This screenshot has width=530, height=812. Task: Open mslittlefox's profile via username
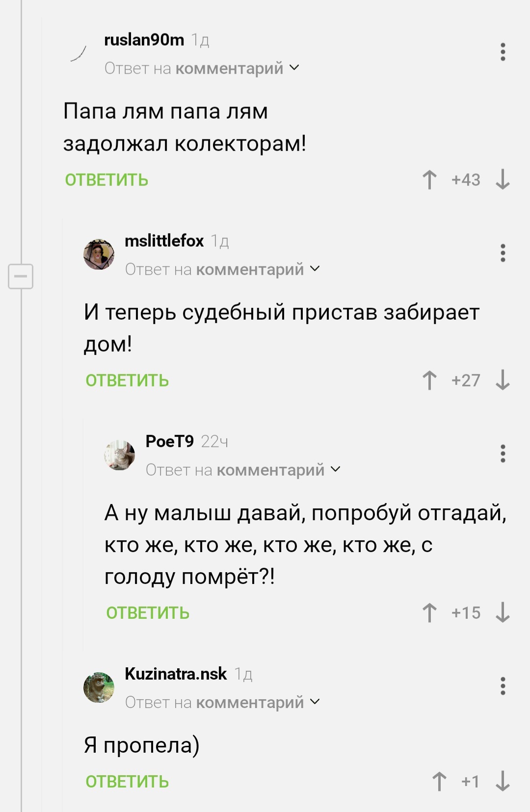coord(164,241)
